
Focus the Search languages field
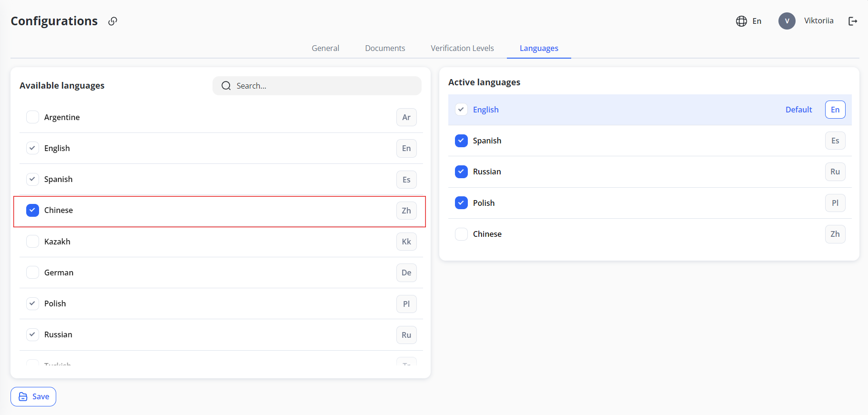317,86
